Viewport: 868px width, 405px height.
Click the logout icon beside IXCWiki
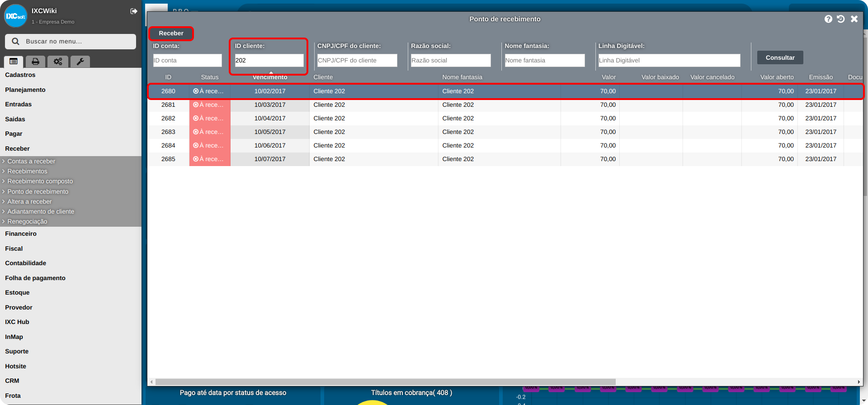coord(134,11)
